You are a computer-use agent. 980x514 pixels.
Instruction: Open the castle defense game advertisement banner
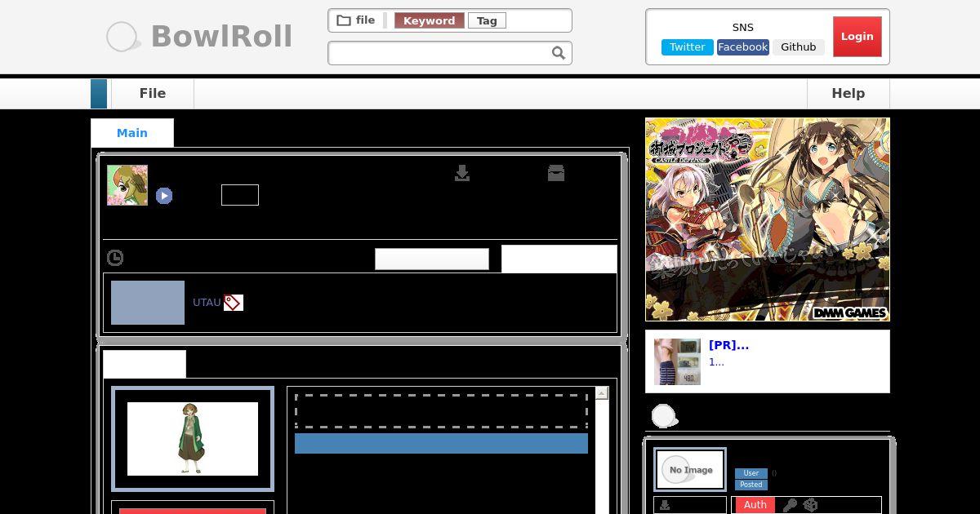coord(768,219)
